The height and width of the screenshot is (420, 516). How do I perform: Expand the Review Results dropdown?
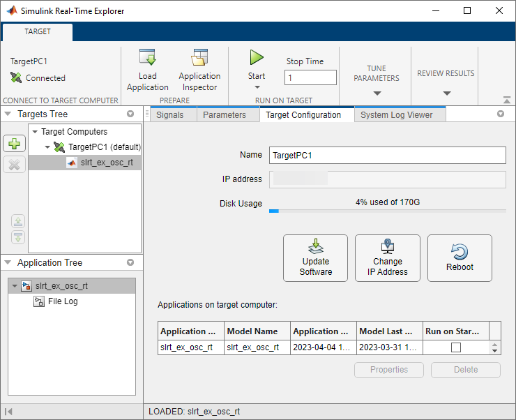tap(446, 93)
